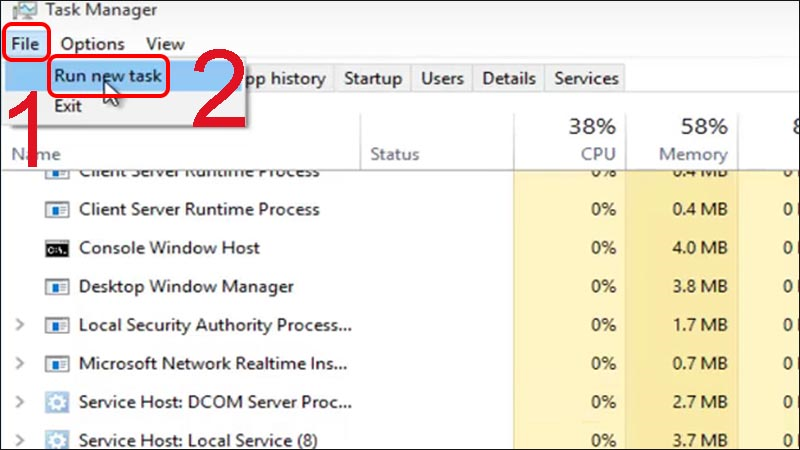Choose Run new task from File menu

coord(107,76)
